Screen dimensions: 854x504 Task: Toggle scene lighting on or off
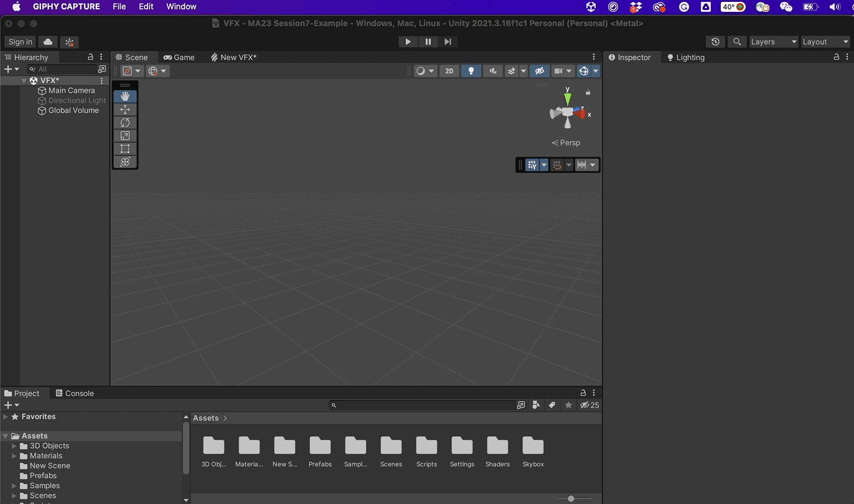point(471,71)
